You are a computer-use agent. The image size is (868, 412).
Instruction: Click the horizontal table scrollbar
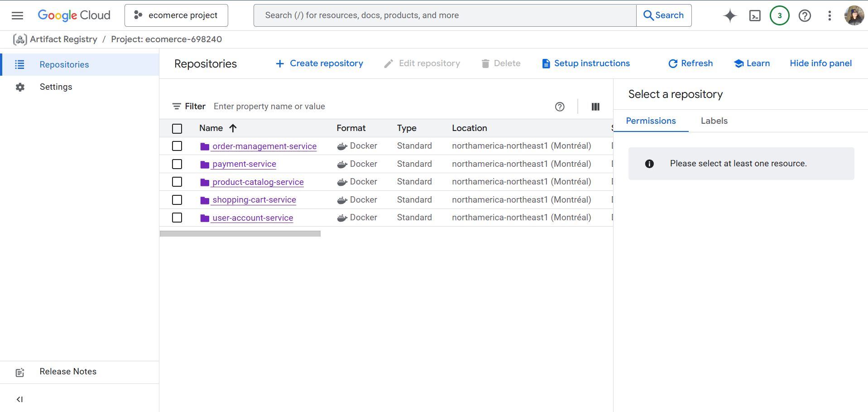pos(240,234)
